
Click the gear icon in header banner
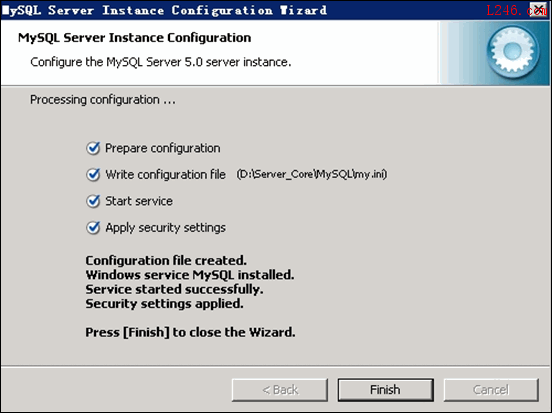(x=513, y=51)
